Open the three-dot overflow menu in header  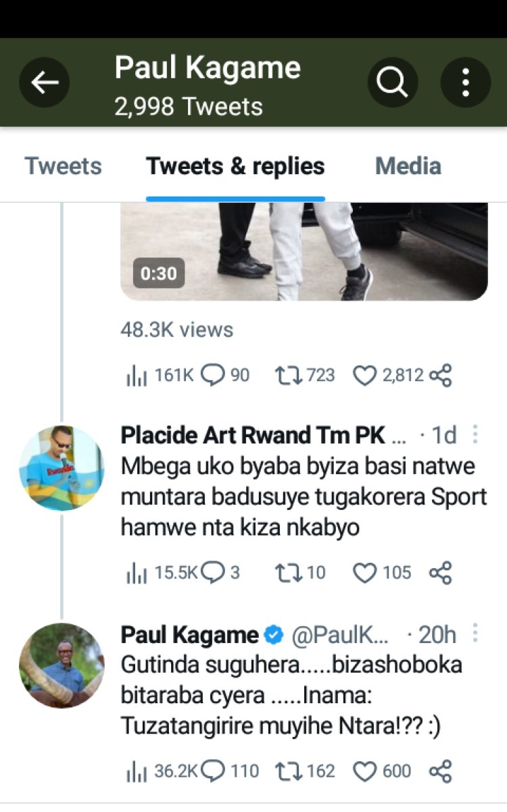click(x=465, y=83)
